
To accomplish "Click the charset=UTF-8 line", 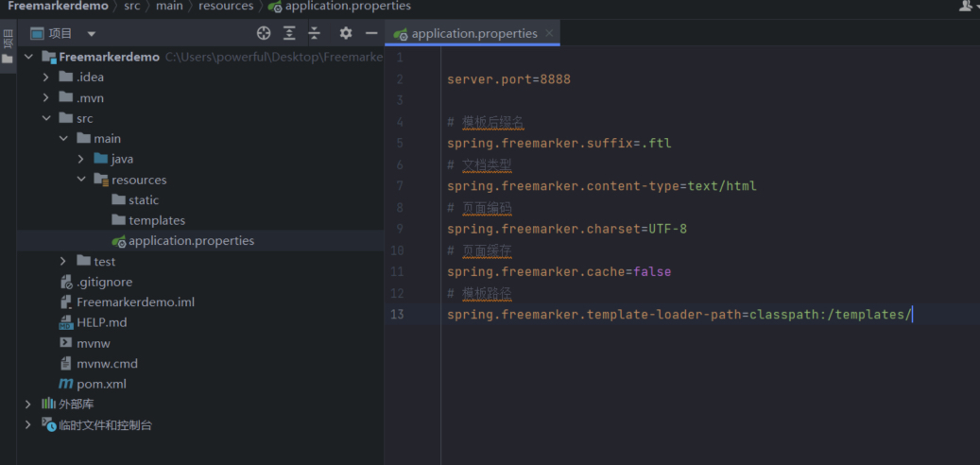I will [x=567, y=229].
